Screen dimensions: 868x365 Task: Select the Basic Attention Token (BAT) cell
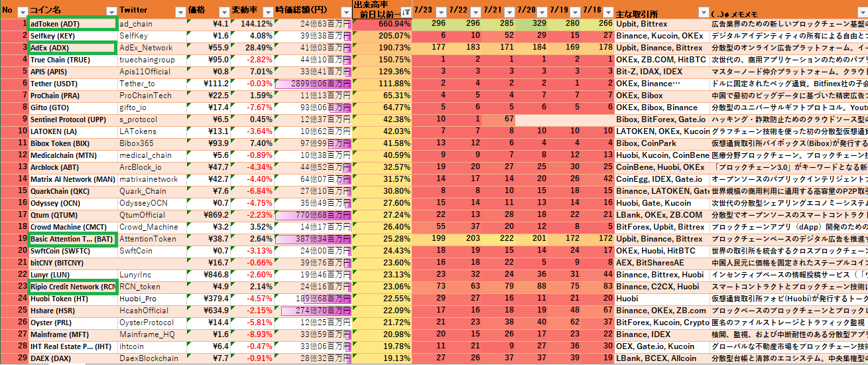[72, 239]
